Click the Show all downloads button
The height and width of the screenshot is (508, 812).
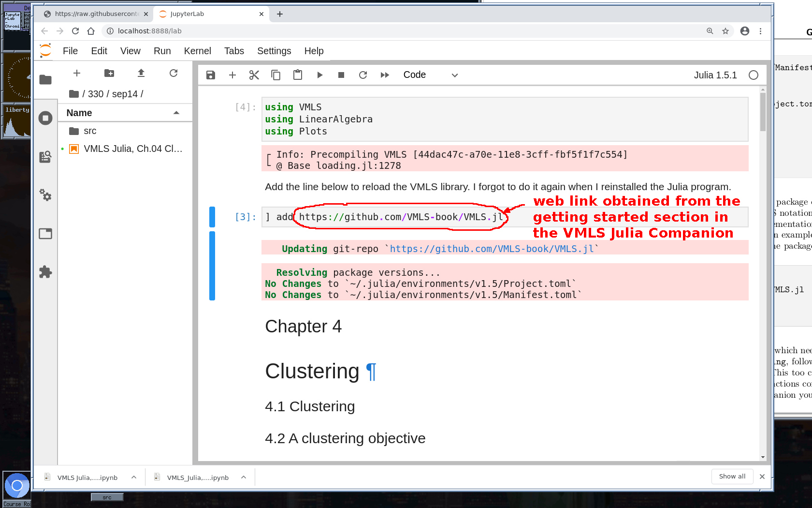click(732, 477)
